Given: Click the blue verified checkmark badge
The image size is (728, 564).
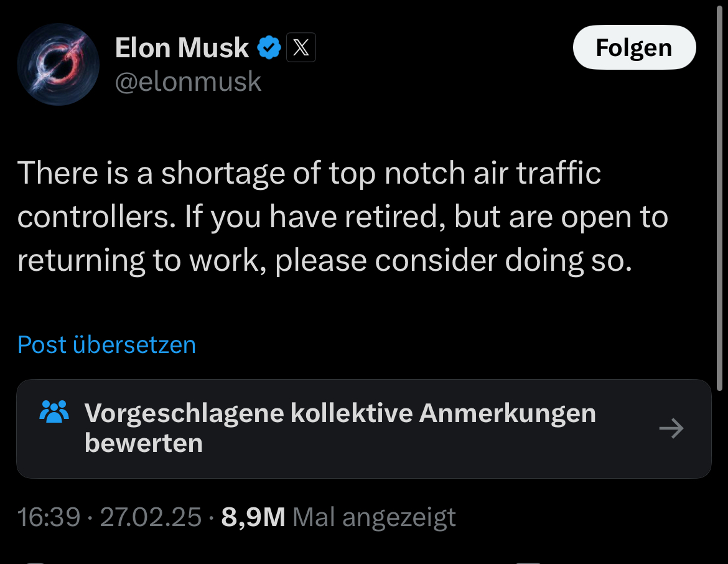Looking at the screenshot, I should click(x=269, y=48).
